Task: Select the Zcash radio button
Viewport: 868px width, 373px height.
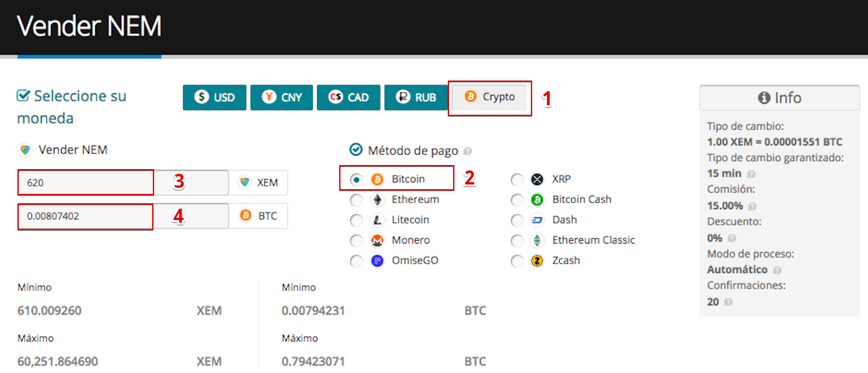Action: point(517,261)
